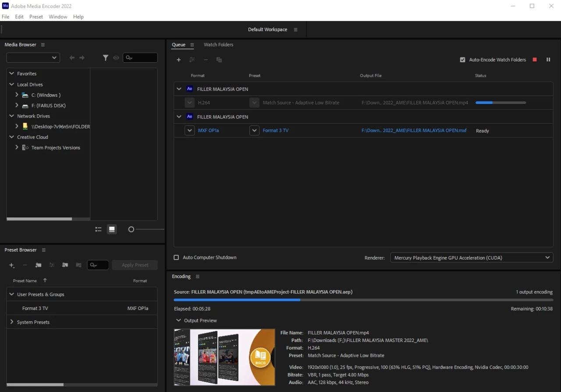Click the Format 3 TV preset link

[276, 131]
